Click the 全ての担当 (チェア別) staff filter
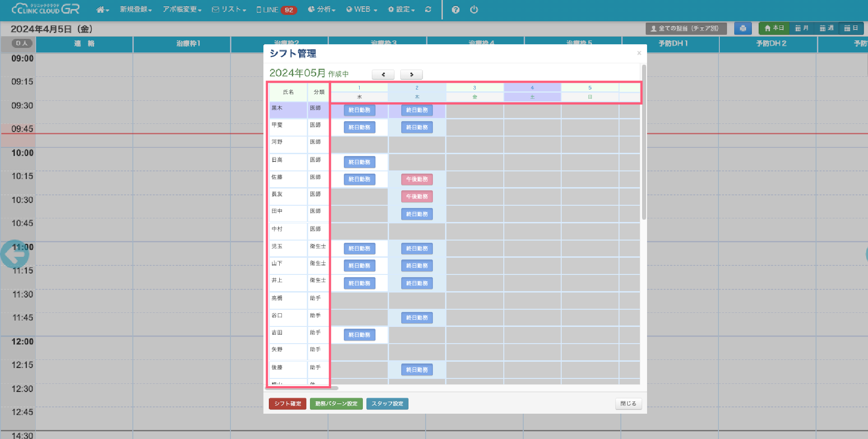The image size is (868, 439). 685,28
